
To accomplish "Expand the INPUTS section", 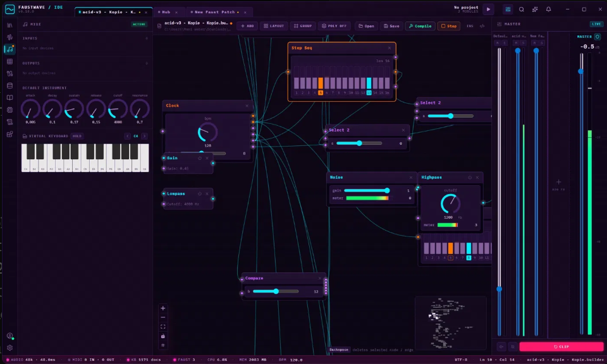I will pos(85,39).
